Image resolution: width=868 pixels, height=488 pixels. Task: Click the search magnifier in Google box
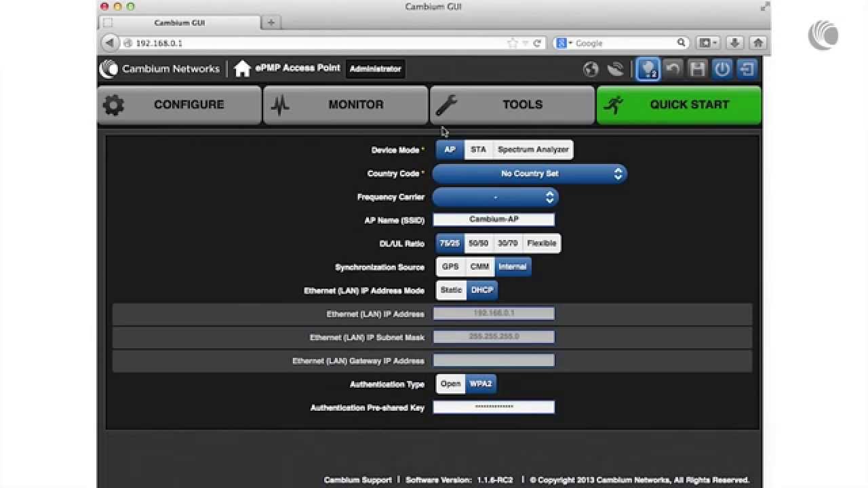(681, 43)
